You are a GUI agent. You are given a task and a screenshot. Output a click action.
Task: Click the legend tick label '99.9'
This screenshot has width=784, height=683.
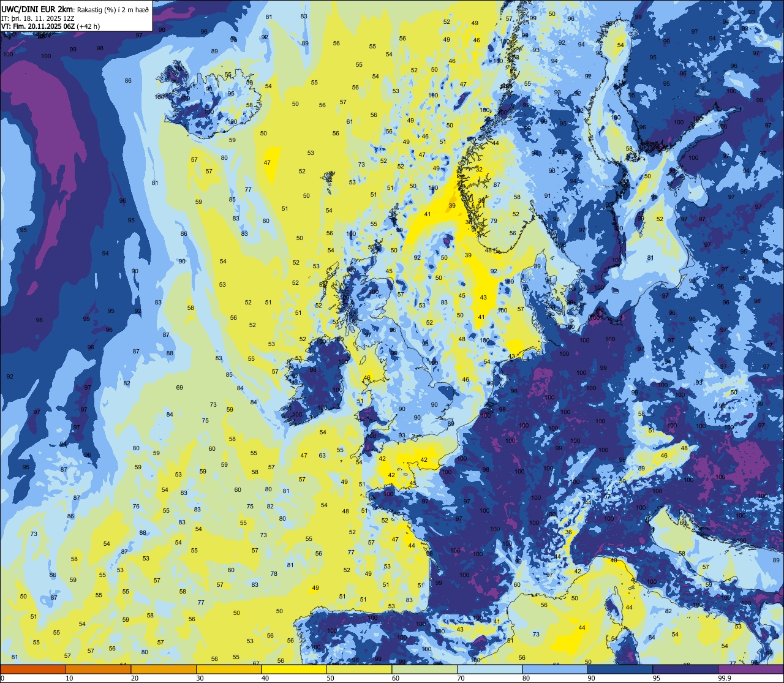tap(724, 678)
